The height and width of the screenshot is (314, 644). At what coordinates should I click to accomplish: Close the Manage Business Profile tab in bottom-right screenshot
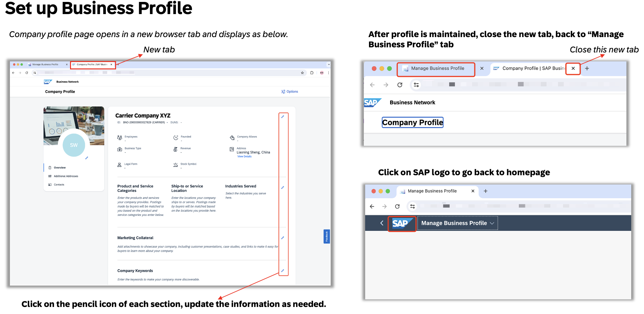[473, 191]
